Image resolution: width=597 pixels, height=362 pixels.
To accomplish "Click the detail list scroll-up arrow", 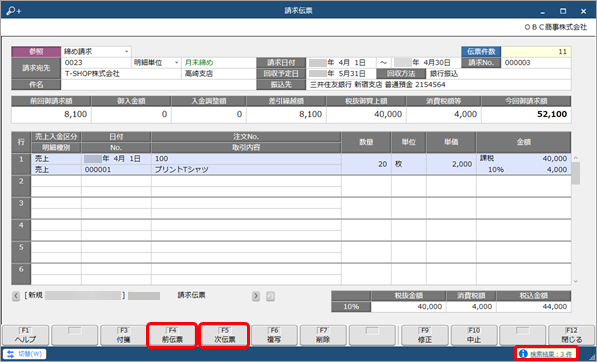I will pos(576,158).
